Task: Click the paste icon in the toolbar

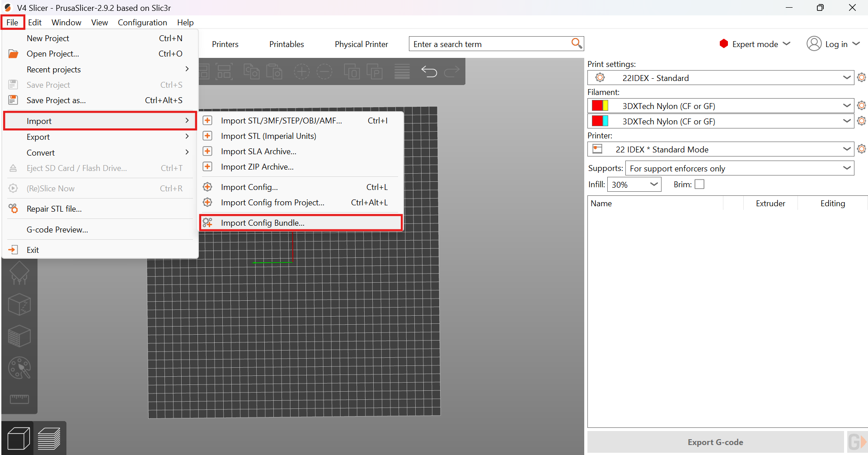Action: [x=274, y=71]
